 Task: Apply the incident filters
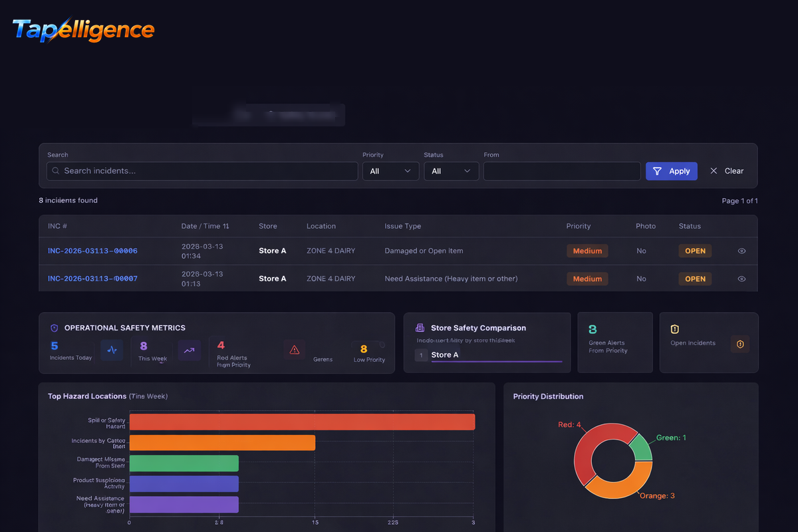click(x=672, y=171)
